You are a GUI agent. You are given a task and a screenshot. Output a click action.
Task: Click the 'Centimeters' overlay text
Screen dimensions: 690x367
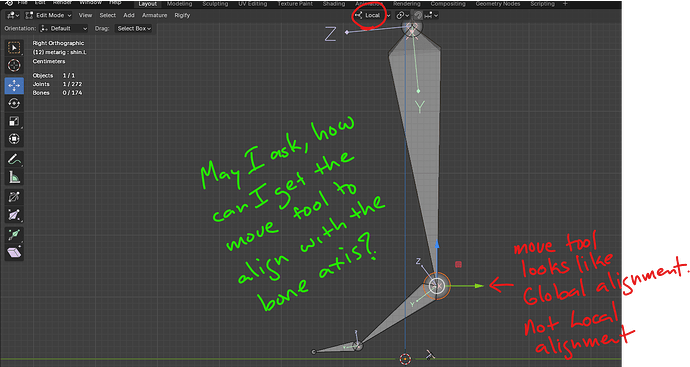(x=48, y=62)
